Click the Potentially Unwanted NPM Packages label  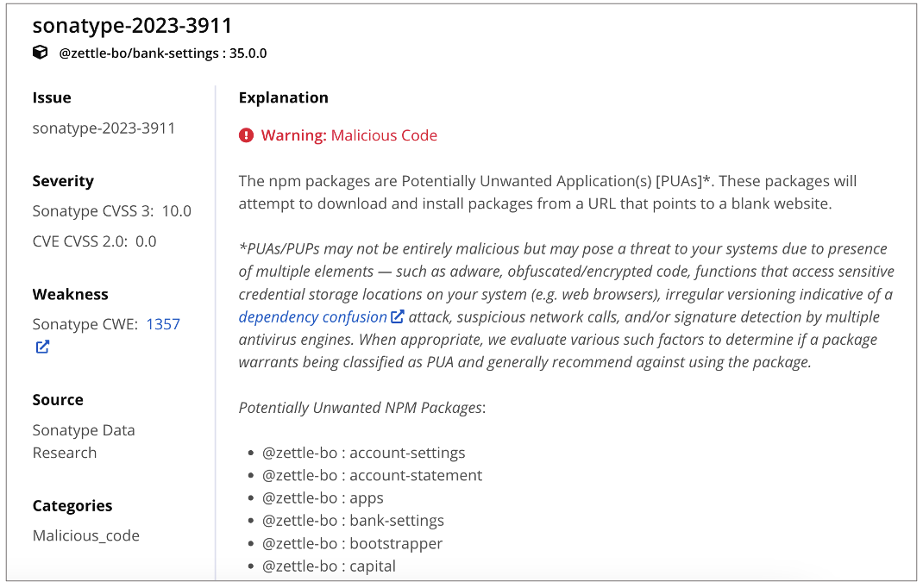coord(361,408)
